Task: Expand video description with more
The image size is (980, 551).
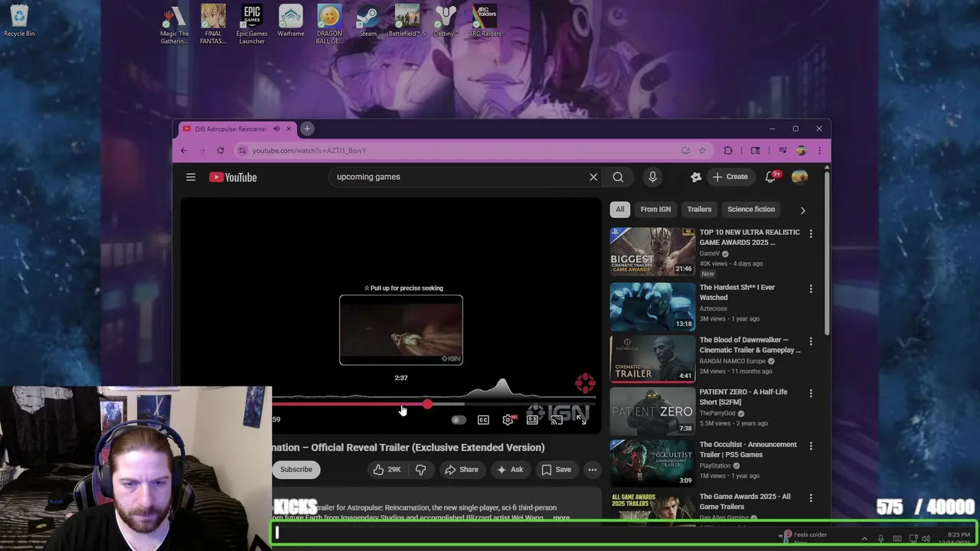Action: (561, 518)
